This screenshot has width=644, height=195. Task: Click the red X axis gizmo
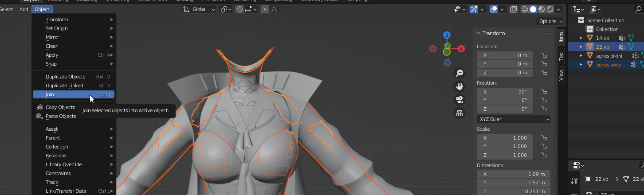click(x=461, y=49)
